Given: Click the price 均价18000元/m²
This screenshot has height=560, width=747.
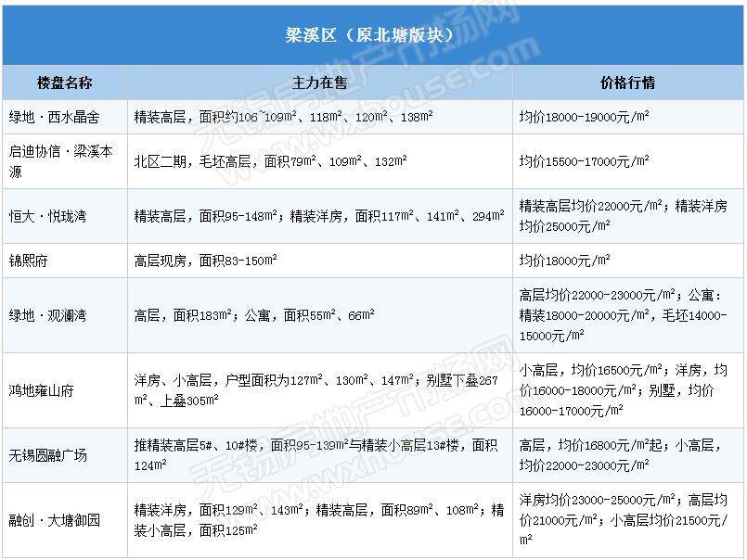Looking at the screenshot, I should (564, 261).
